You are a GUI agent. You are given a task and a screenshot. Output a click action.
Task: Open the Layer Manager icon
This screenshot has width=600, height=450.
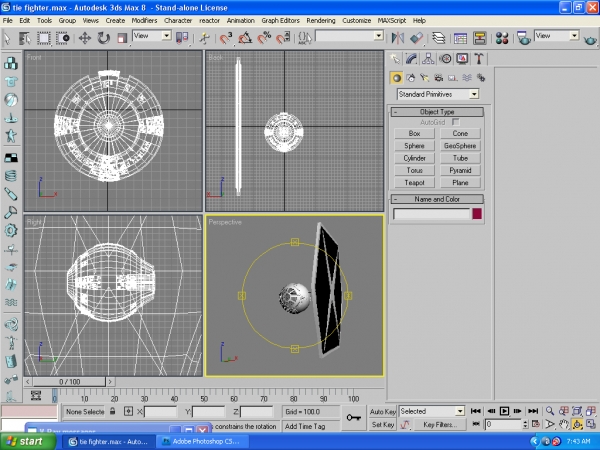439,38
